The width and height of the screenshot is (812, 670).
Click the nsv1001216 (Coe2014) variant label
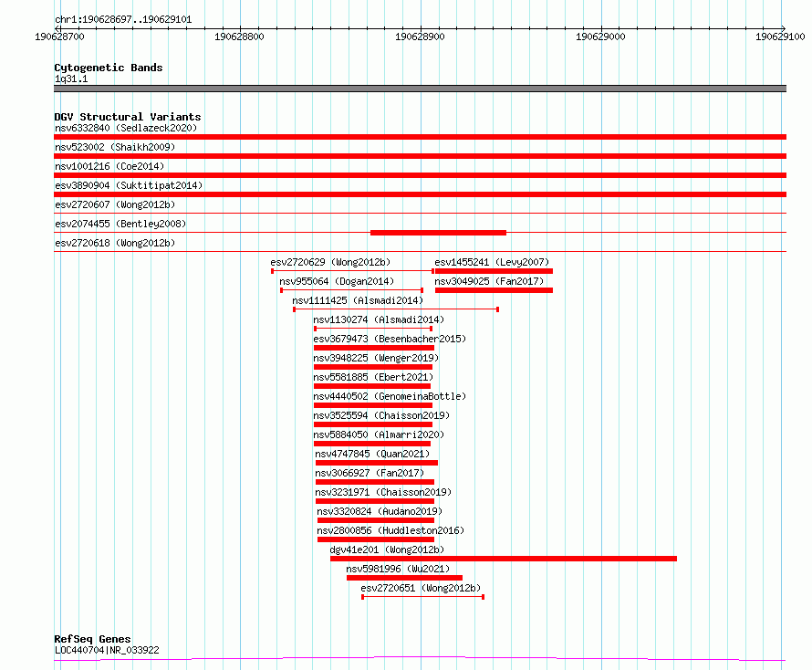click(x=109, y=166)
